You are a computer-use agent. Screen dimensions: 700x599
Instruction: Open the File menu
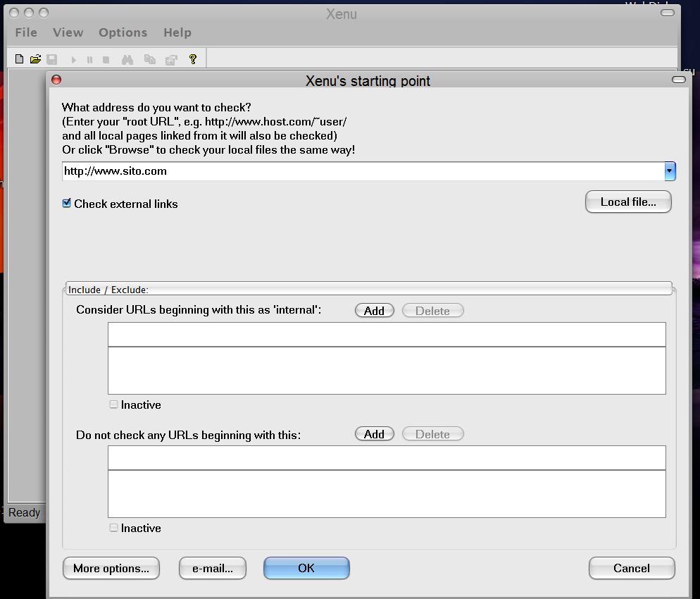point(26,32)
